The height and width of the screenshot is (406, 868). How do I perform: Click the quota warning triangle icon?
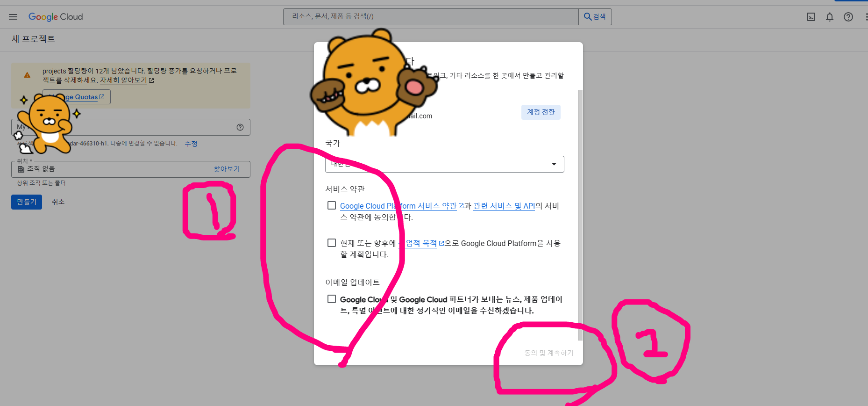27,75
